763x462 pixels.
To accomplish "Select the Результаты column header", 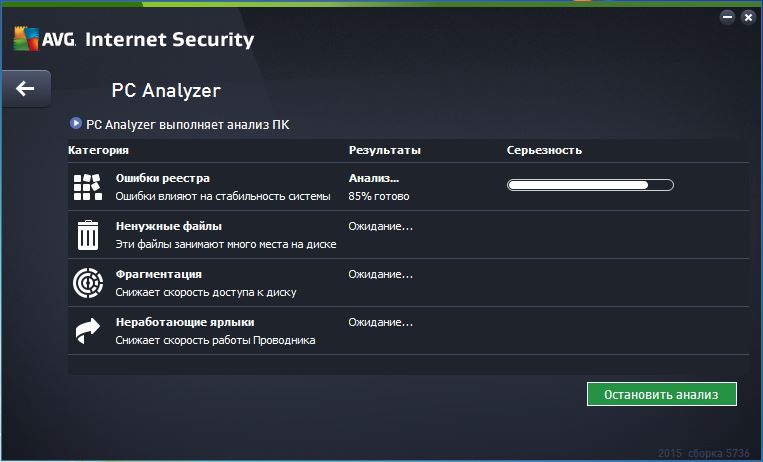I will [384, 150].
